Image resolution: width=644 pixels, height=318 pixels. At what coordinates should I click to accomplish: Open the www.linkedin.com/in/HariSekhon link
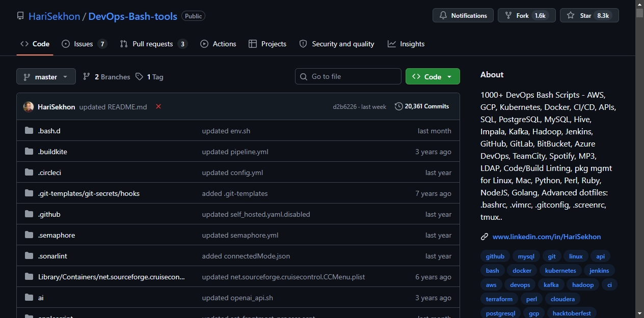(x=547, y=237)
